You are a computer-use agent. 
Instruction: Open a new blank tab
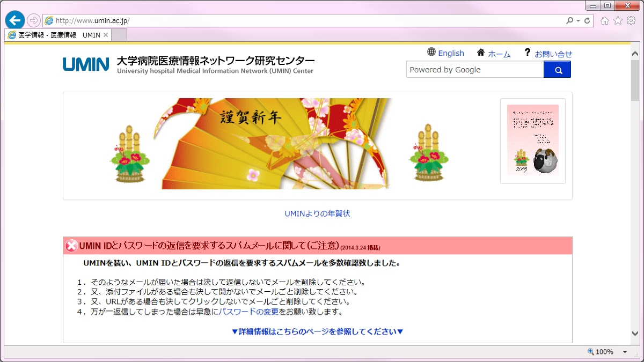119,35
